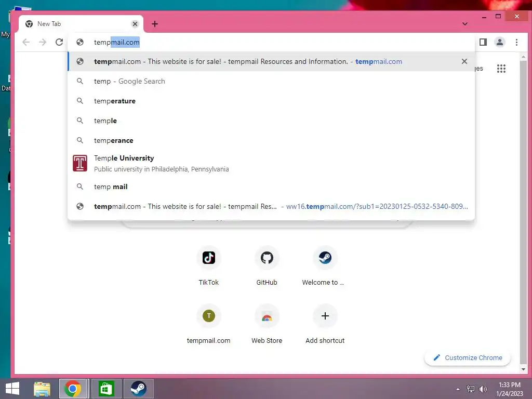Viewport: 532px width, 399px height.
Task: Open the Google apps grid
Action: pyautogui.click(x=501, y=69)
